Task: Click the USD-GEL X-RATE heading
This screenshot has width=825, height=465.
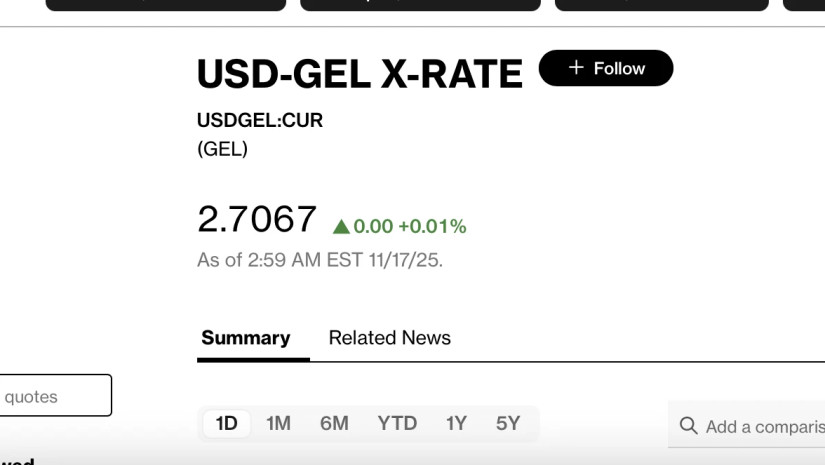Action: click(x=359, y=74)
